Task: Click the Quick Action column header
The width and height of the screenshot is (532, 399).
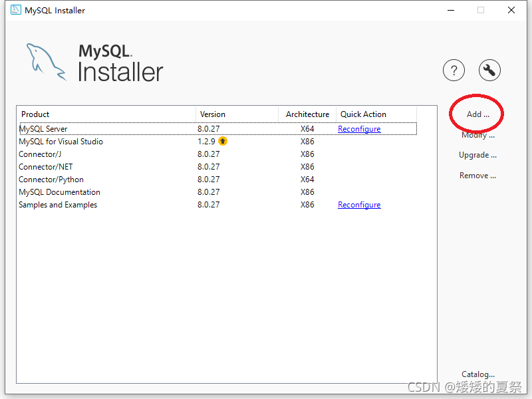Action: coord(376,114)
